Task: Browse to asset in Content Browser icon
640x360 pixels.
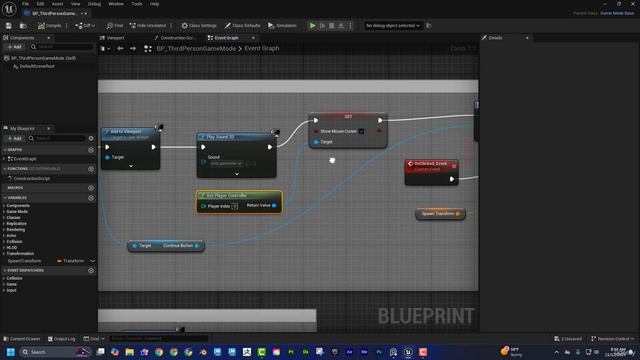Action: [23, 26]
